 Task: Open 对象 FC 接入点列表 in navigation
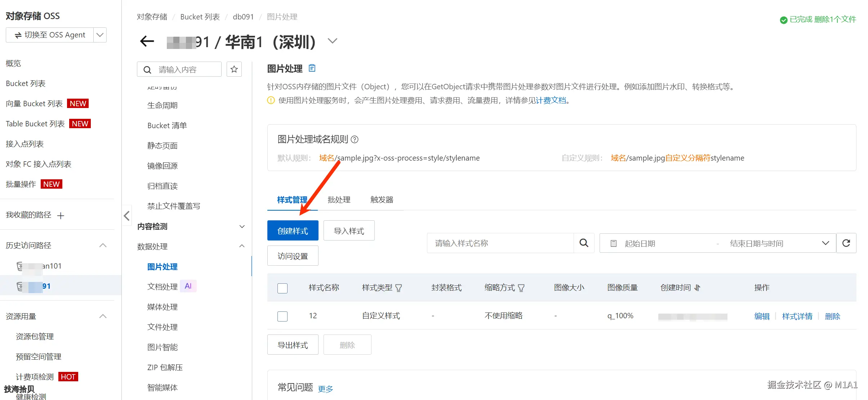pyautogui.click(x=39, y=164)
